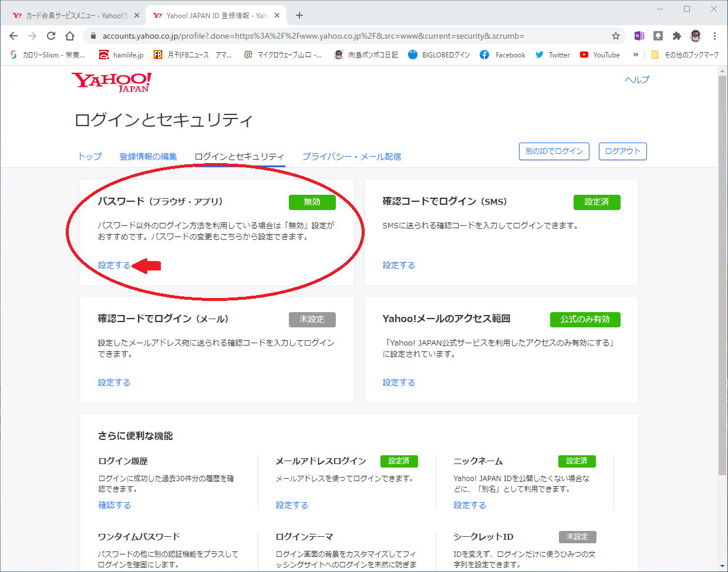Image resolution: width=728 pixels, height=572 pixels.
Task: Click scrollbar down arrow
Action: [722, 566]
